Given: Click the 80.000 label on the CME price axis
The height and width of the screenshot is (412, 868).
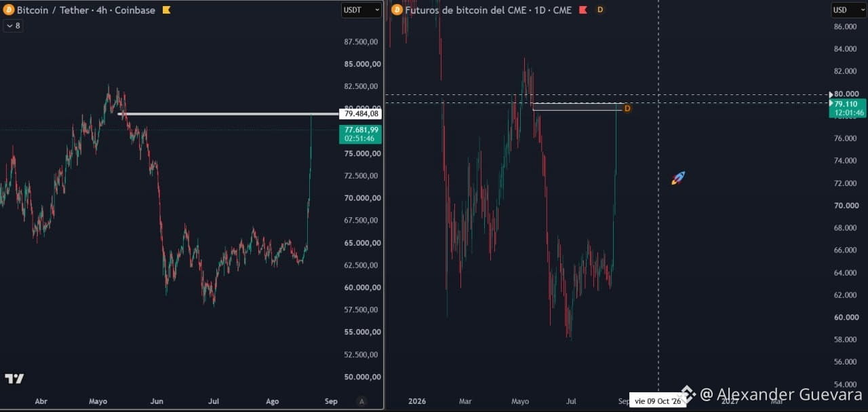Looking at the screenshot, I should (846, 94).
